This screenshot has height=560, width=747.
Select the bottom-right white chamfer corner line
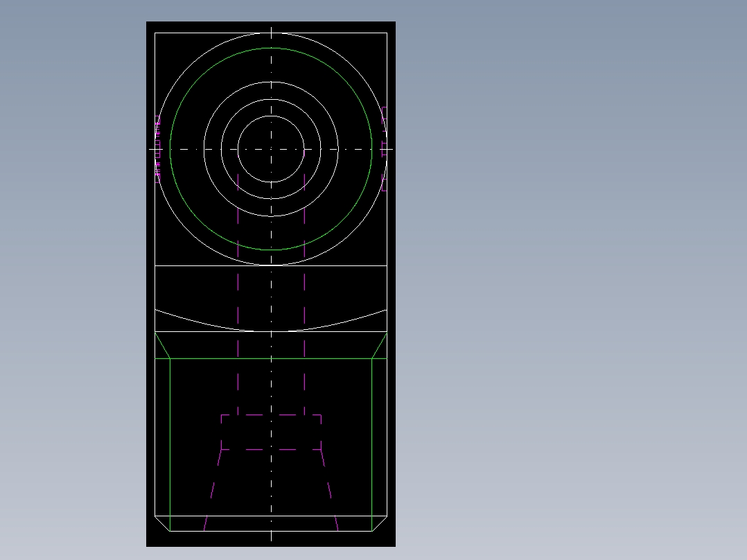[379, 523]
